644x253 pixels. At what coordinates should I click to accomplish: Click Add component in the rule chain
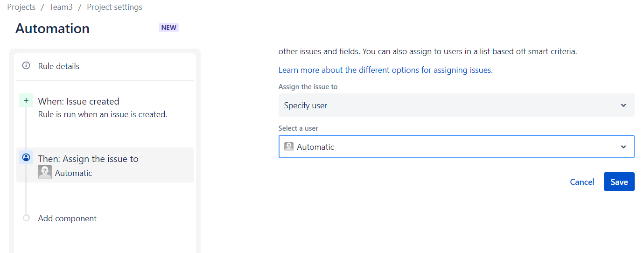(67, 218)
